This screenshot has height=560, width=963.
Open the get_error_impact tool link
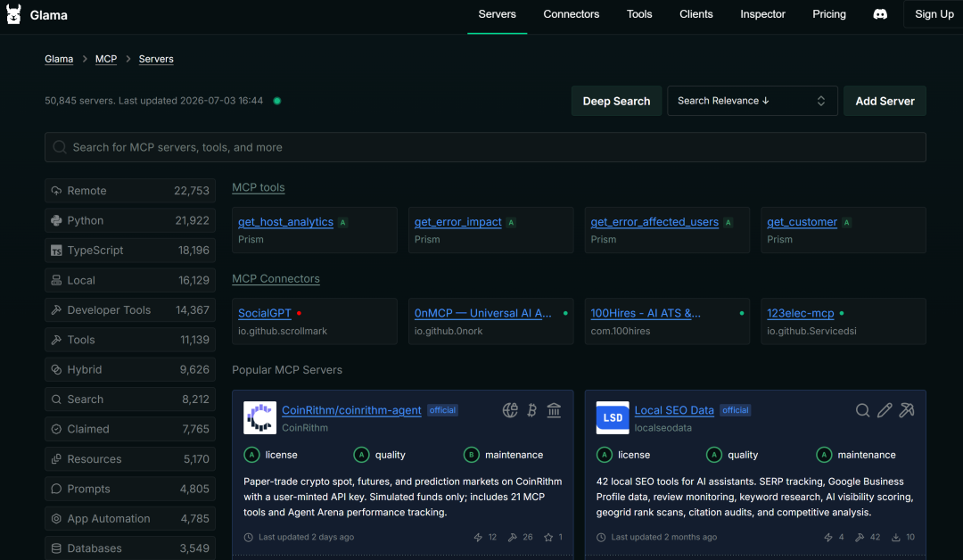(x=458, y=222)
